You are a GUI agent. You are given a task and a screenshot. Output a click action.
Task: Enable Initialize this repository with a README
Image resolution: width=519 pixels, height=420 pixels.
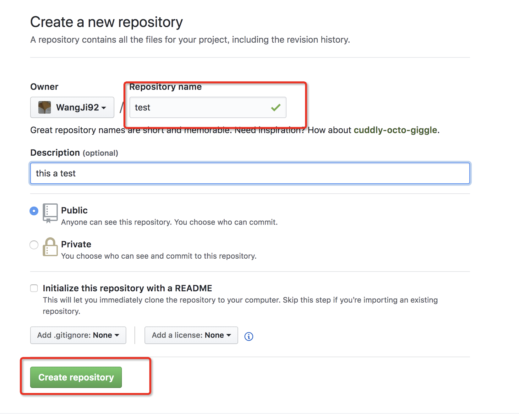point(34,288)
